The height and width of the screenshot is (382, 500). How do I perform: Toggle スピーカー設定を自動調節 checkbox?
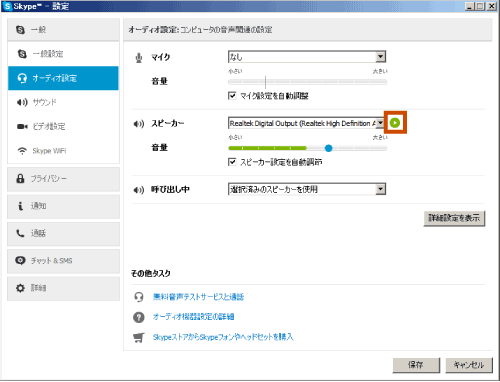pyautogui.click(x=232, y=162)
